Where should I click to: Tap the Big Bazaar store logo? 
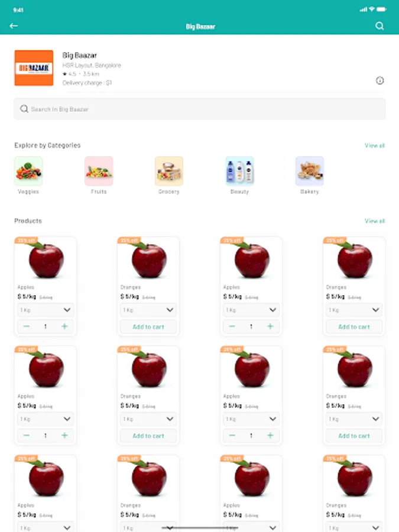click(x=34, y=68)
